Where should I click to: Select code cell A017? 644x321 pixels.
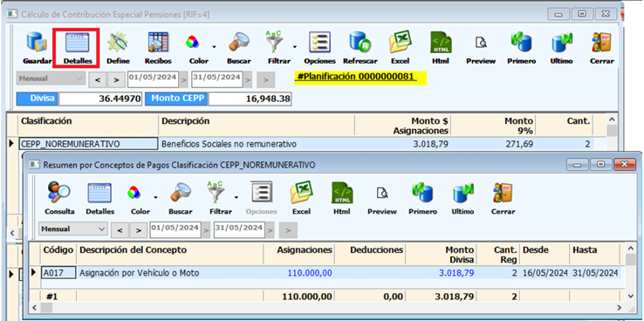point(58,272)
